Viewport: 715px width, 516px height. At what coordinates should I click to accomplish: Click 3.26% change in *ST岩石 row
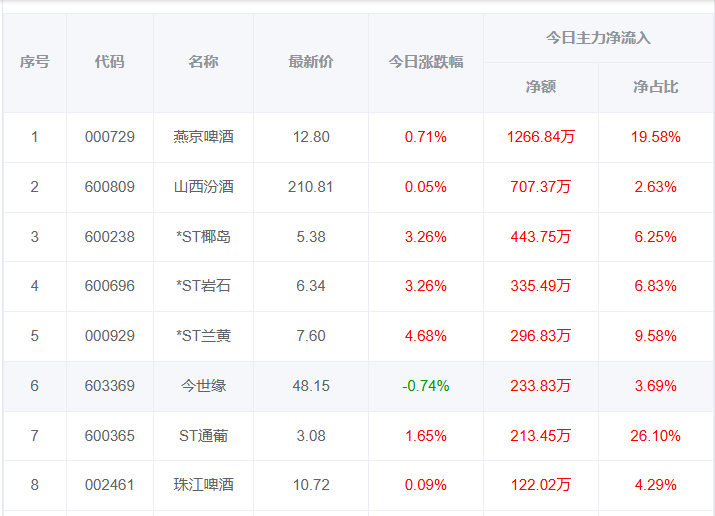point(426,286)
